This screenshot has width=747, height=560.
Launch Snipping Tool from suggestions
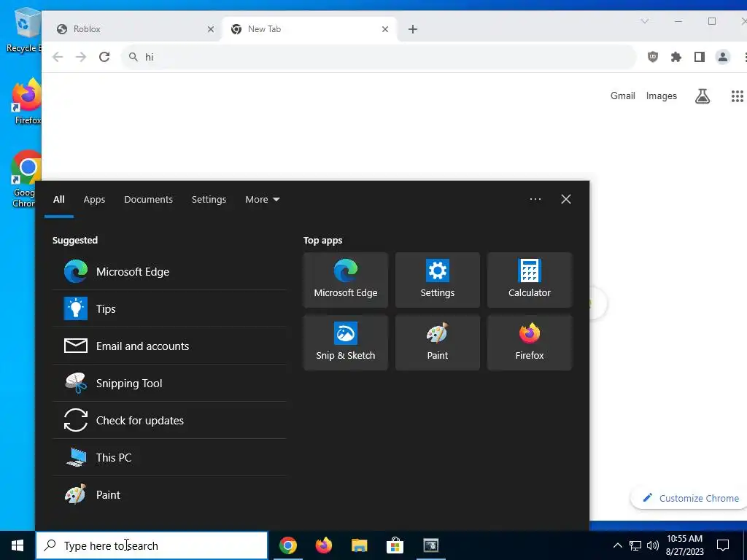coord(169,383)
